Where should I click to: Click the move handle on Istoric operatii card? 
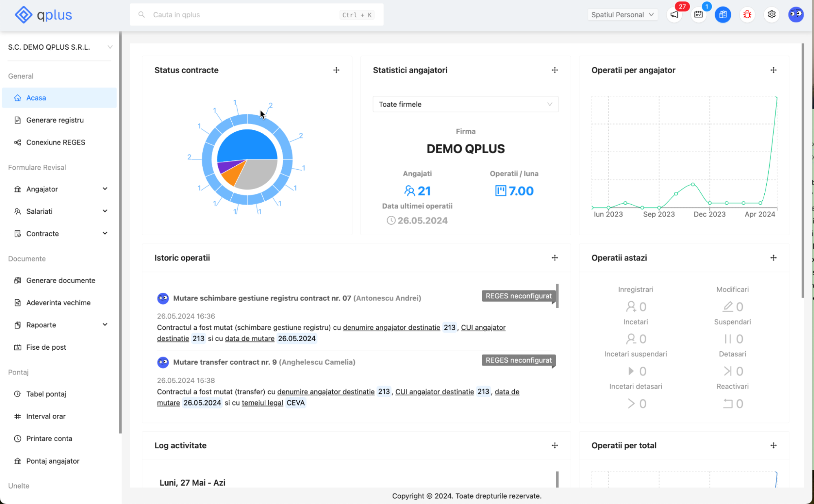(x=555, y=258)
